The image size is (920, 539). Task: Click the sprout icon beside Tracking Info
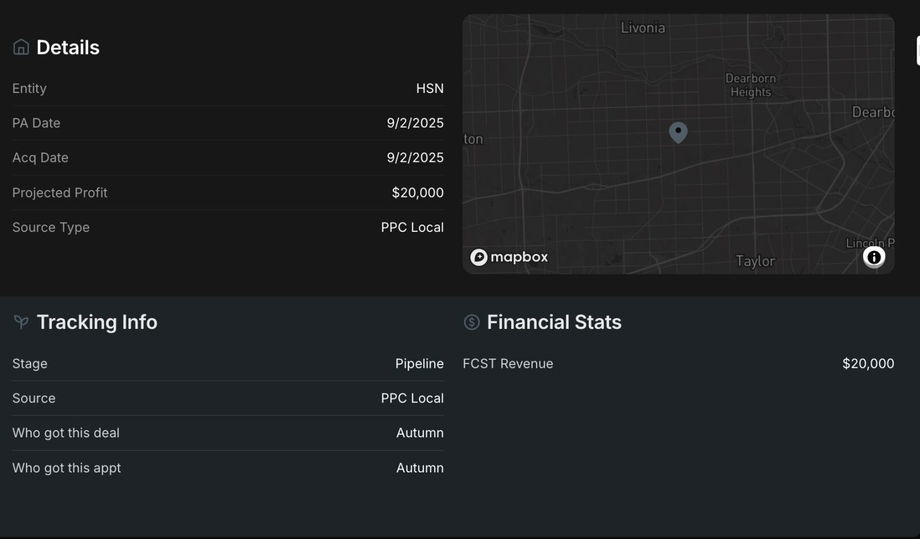point(21,322)
